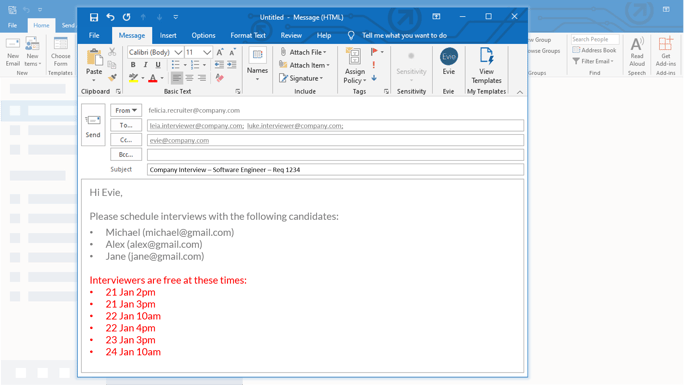This screenshot has height=385, width=684.
Task: Click leia.interviewer@company.com recipient
Action: tap(197, 126)
